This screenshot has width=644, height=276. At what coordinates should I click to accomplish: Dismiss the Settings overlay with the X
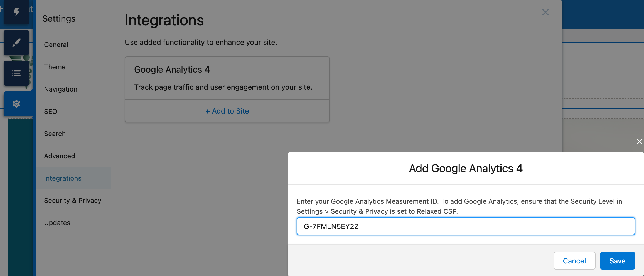[545, 12]
